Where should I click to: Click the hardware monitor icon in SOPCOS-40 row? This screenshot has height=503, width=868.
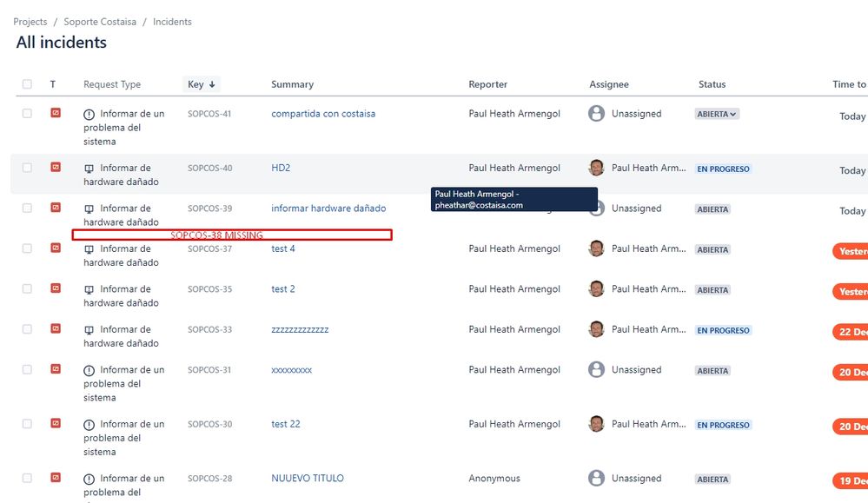pos(89,169)
